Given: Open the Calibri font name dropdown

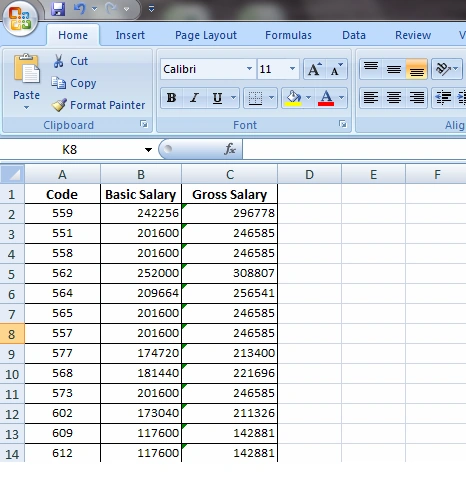Looking at the screenshot, I should tap(249, 69).
